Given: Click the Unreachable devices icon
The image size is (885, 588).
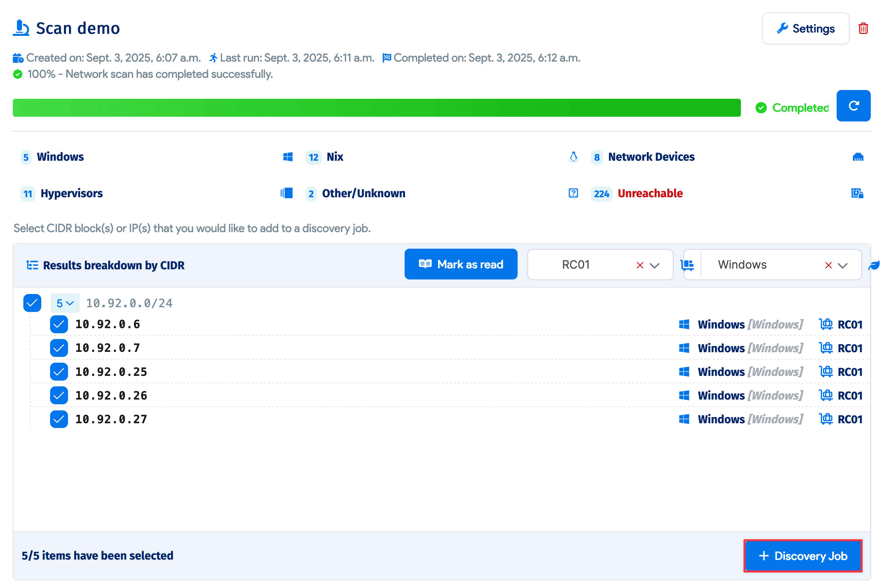Looking at the screenshot, I should pyautogui.click(x=857, y=193).
